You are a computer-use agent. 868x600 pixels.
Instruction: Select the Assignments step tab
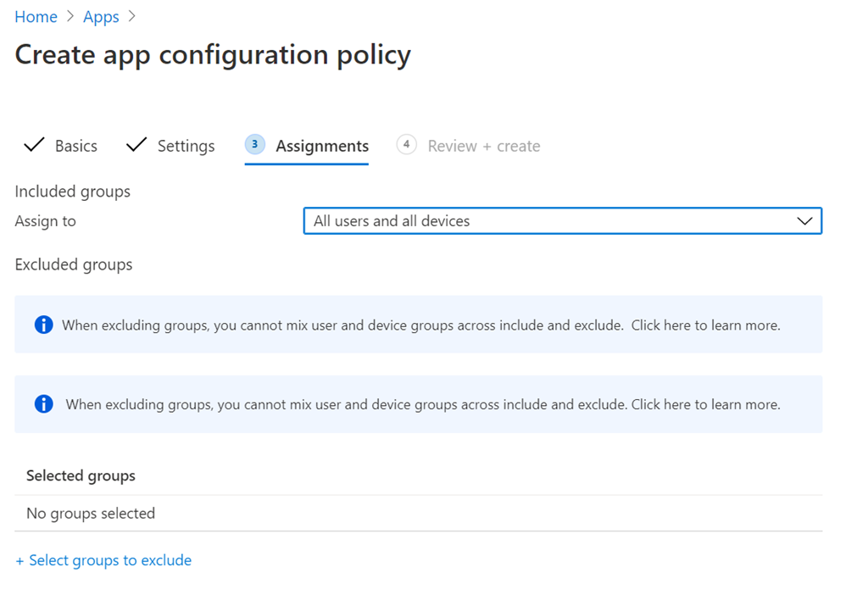click(x=322, y=146)
